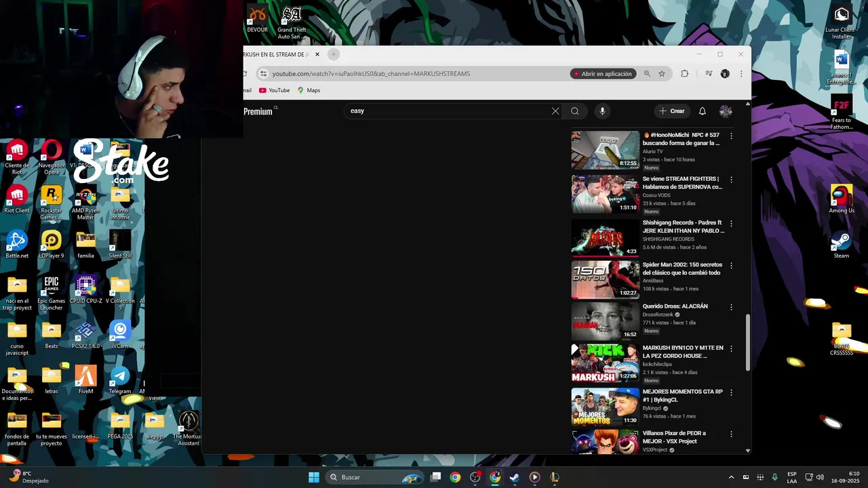Open YouTube notifications bell
The image size is (868, 488).
pyautogui.click(x=703, y=111)
